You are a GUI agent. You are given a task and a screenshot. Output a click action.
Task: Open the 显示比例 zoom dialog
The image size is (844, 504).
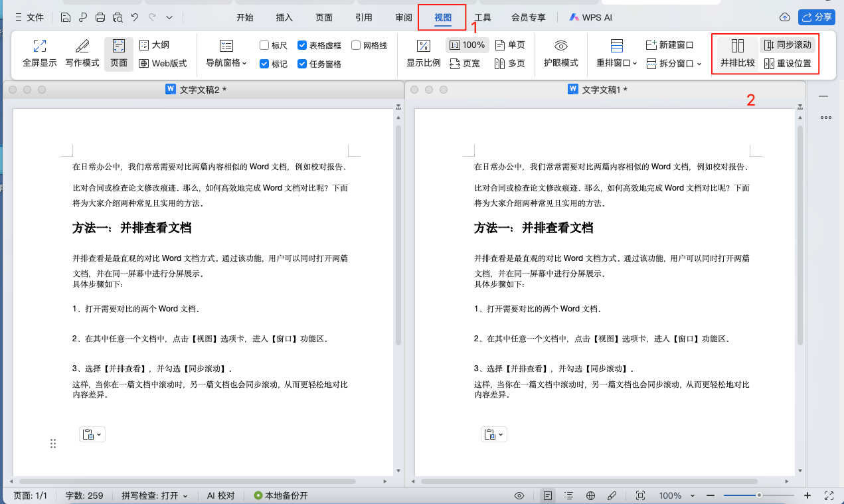(424, 54)
